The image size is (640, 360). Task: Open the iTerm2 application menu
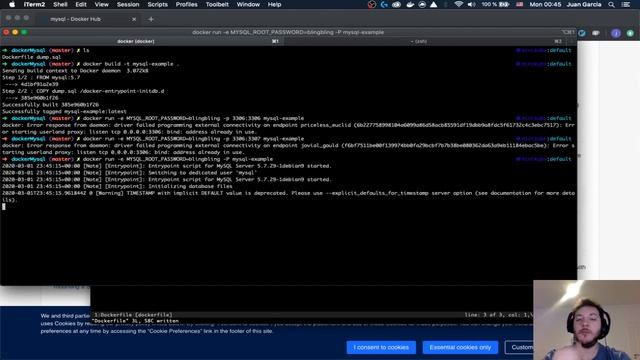pos(34,4)
